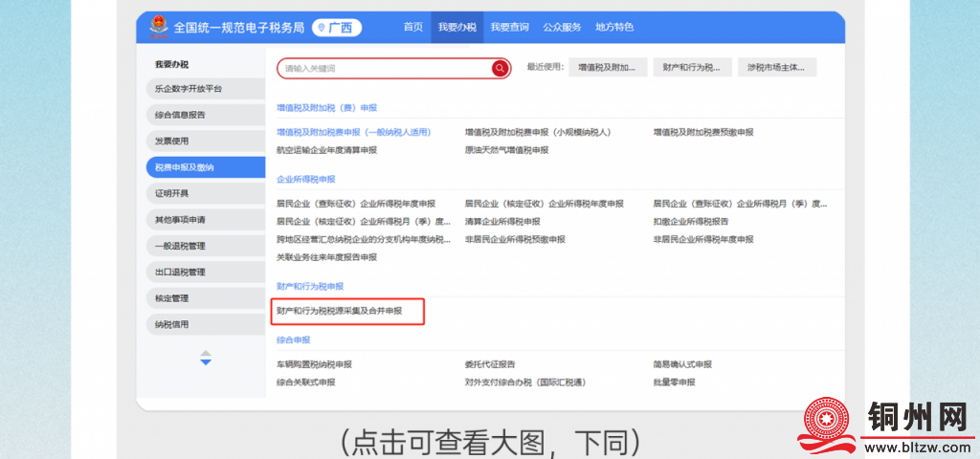Image resolution: width=980 pixels, height=459 pixels.
Task: Select the 公众服务 navigation tab
Action: [562, 27]
